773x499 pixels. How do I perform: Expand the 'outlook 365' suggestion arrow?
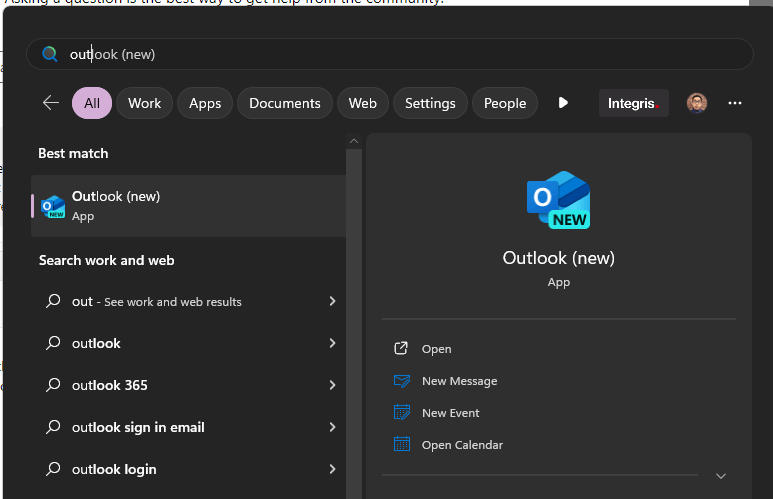tap(332, 385)
